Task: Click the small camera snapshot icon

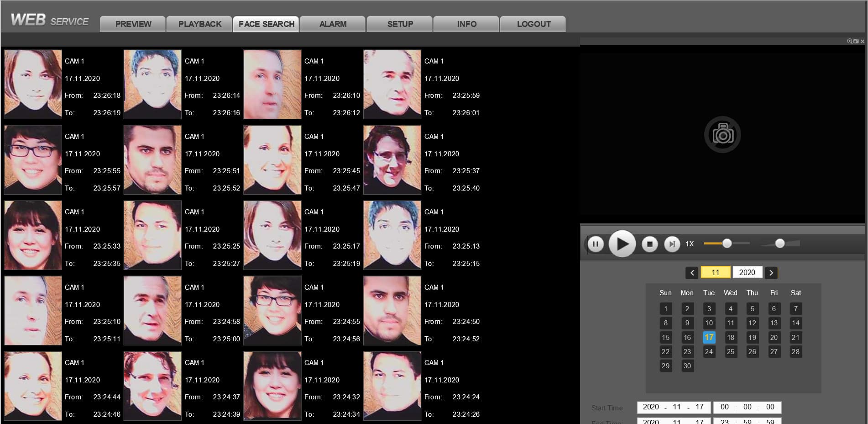Action: click(856, 41)
